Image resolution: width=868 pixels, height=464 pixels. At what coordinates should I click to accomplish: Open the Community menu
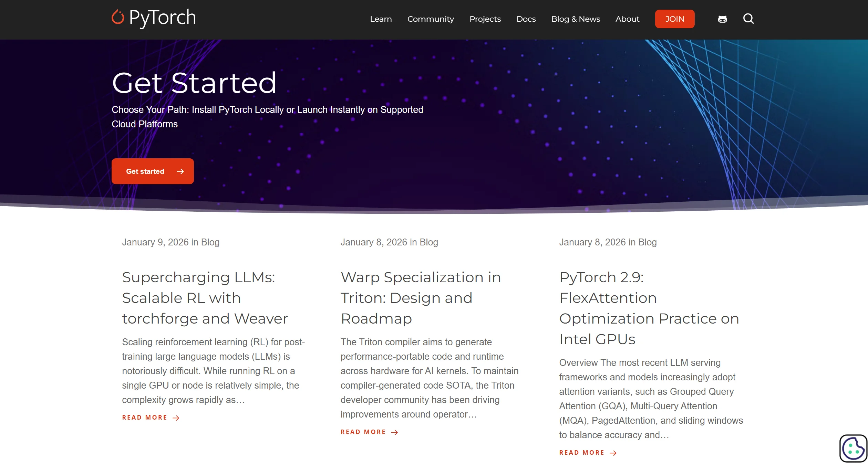pos(431,19)
